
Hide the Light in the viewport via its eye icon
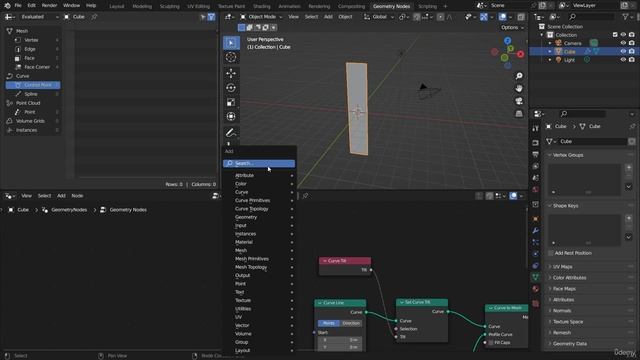623,60
